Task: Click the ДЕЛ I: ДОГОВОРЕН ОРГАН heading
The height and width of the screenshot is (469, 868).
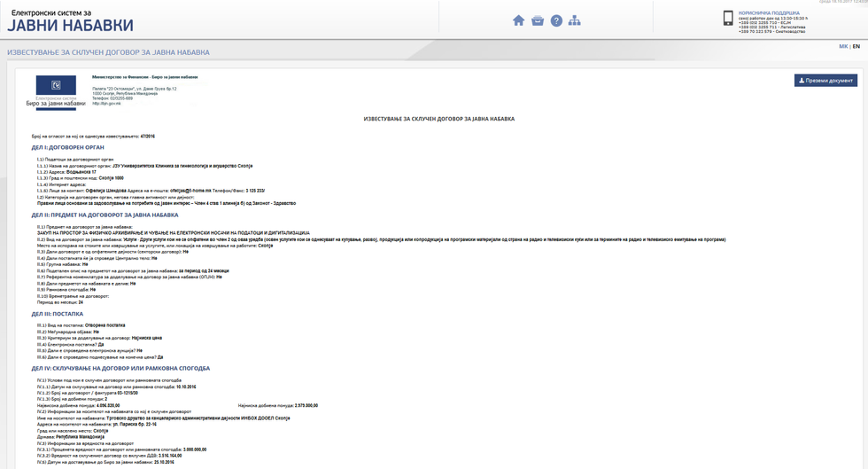Action: [x=75, y=147]
